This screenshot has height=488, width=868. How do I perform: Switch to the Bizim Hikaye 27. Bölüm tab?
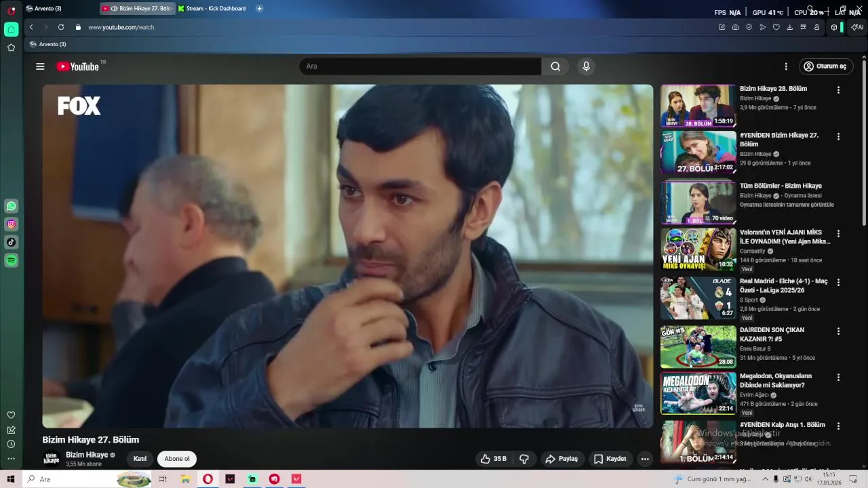138,9
